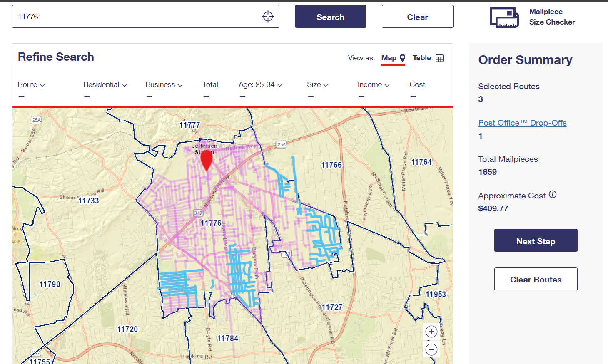Screen dimensions: 608x364
Task: Click the approximate cost value $409.77
Action: (x=493, y=208)
